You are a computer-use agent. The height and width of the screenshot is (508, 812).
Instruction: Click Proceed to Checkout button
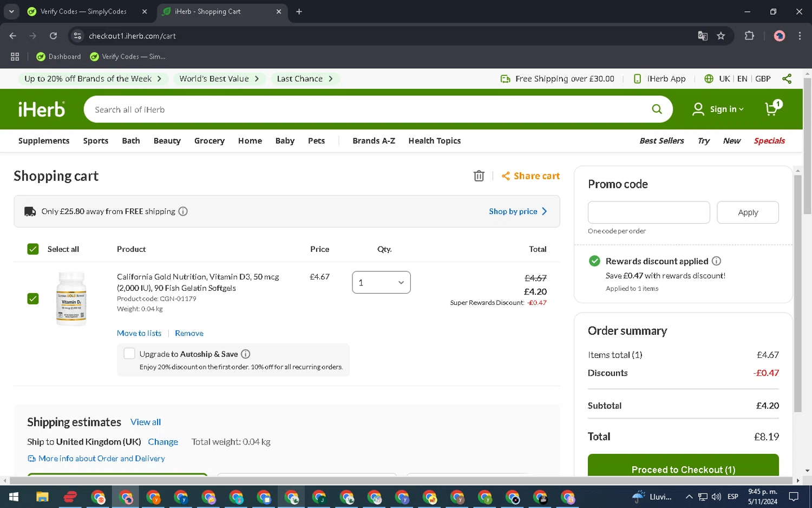click(683, 466)
